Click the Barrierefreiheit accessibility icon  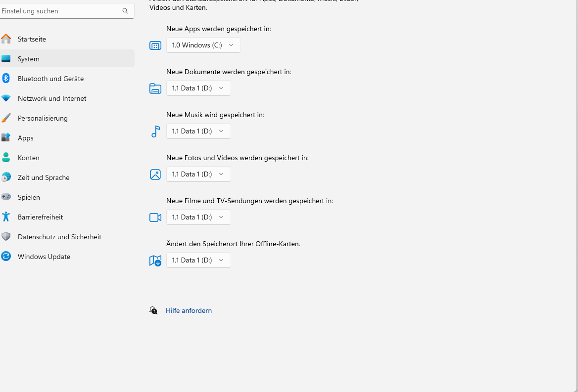pyautogui.click(x=6, y=217)
